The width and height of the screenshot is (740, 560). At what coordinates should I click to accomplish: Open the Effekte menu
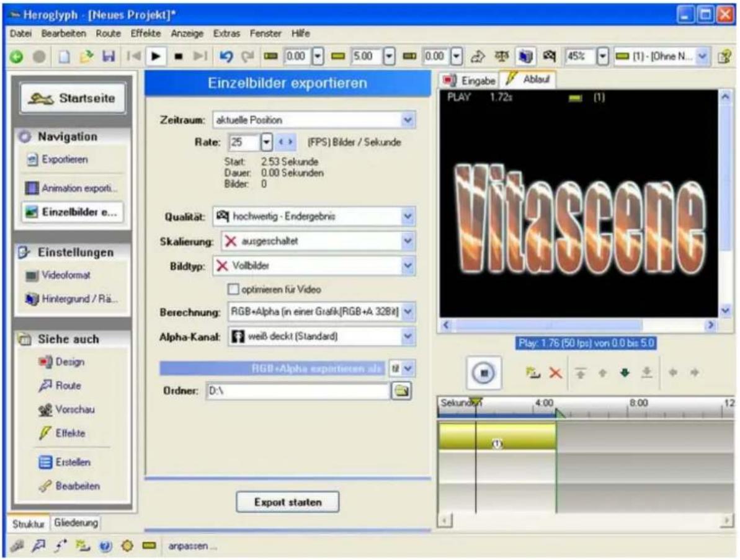(146, 33)
